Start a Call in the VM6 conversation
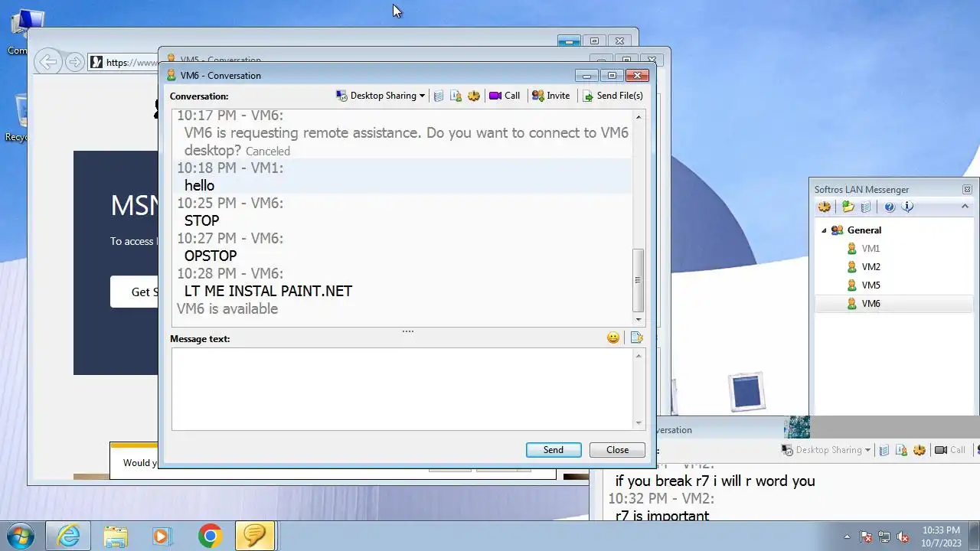Image resolution: width=980 pixels, height=551 pixels. 505,96
